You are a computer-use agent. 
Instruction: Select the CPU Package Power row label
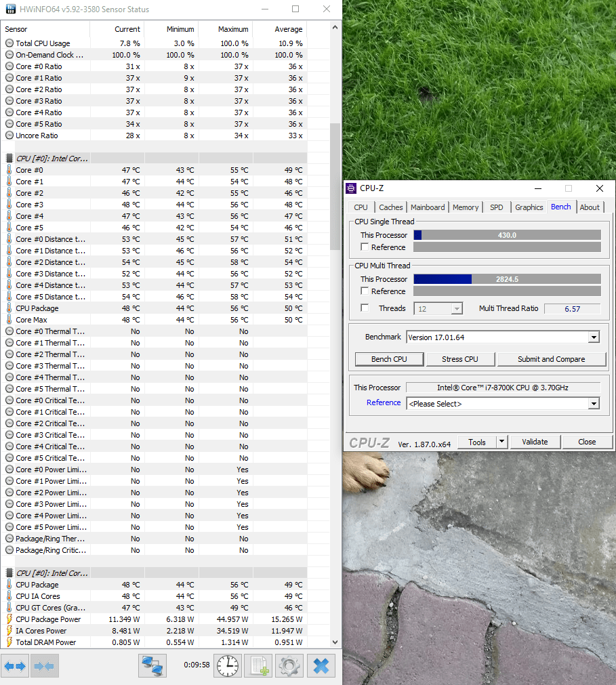[48, 619]
